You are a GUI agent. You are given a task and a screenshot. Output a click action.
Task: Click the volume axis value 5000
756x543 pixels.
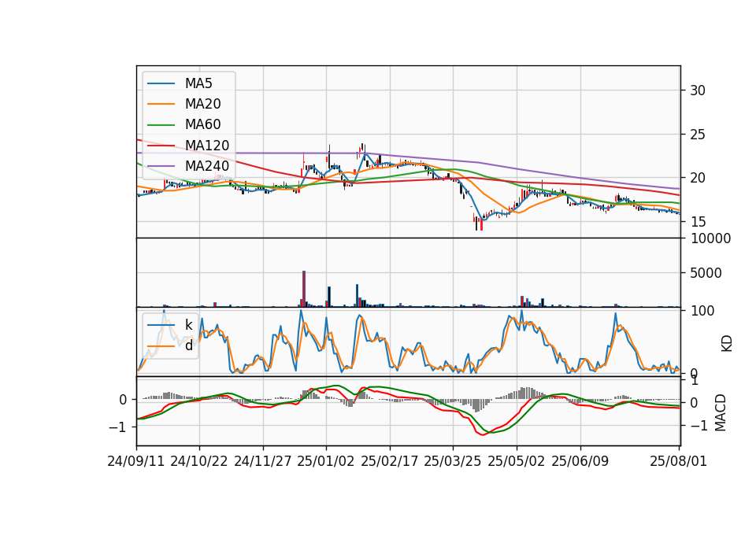pos(706,273)
